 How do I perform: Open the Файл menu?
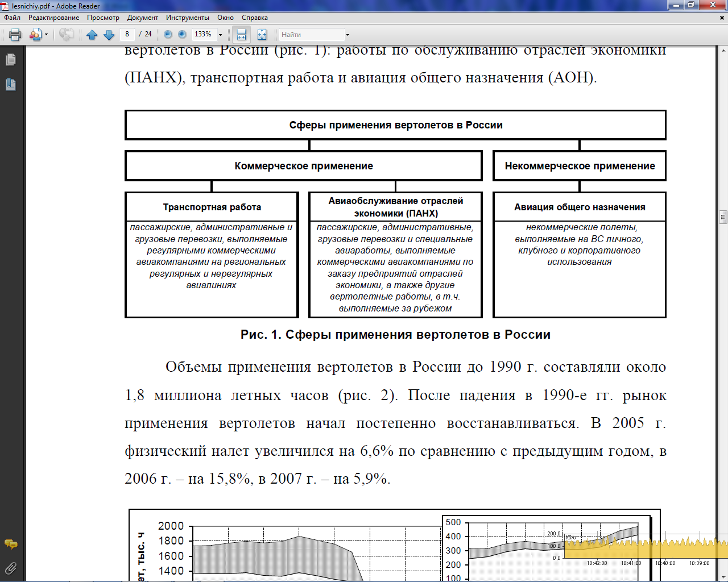coord(12,18)
